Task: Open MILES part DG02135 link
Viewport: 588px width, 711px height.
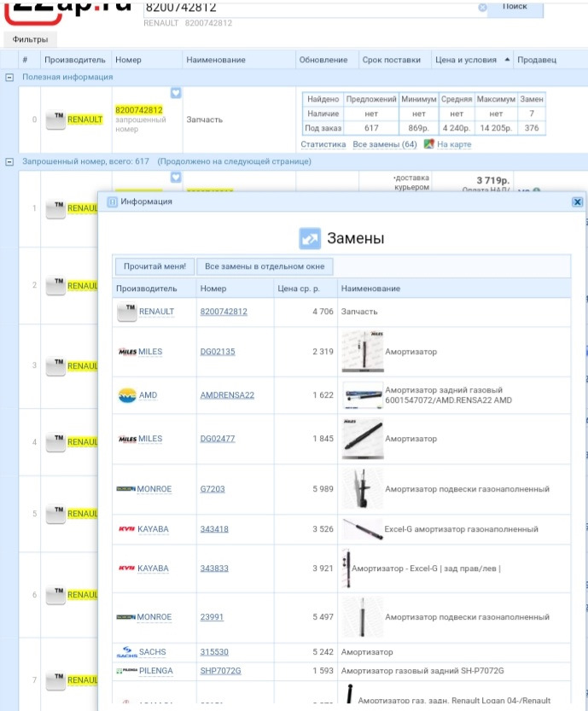Action: [217, 352]
